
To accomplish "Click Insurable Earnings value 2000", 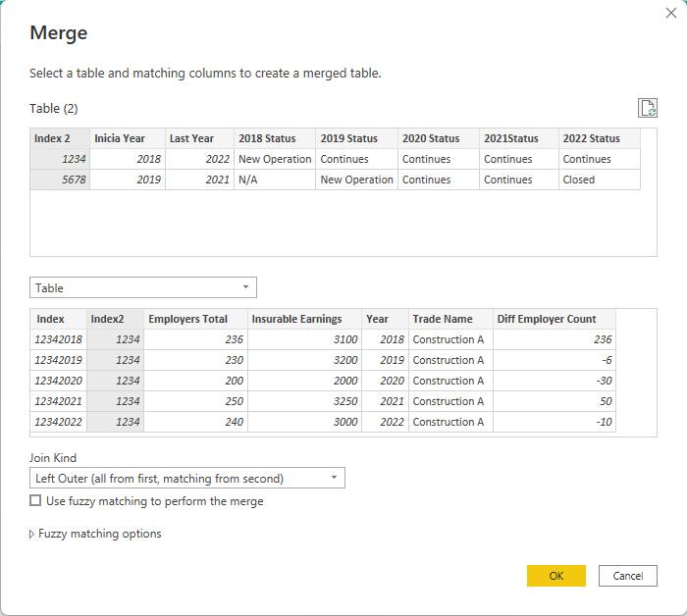I will (304, 381).
